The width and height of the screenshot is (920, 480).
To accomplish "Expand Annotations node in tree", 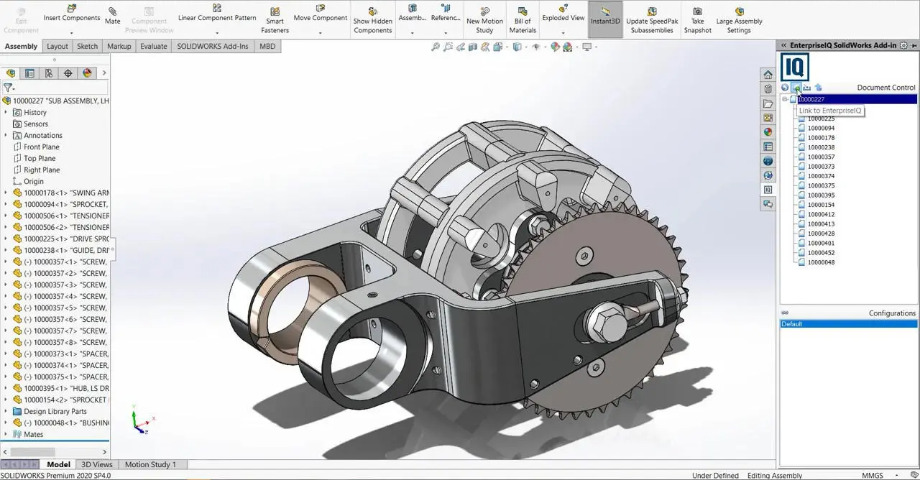I will pyautogui.click(x=6, y=135).
